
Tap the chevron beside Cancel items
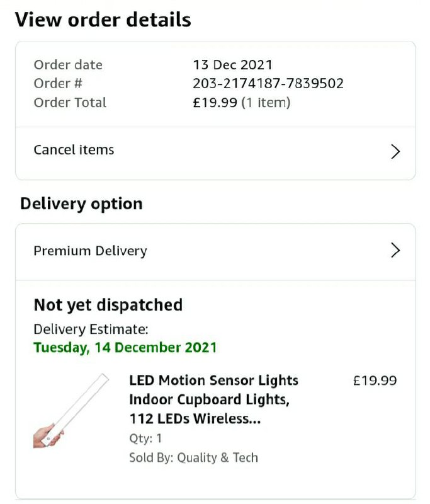[395, 151]
